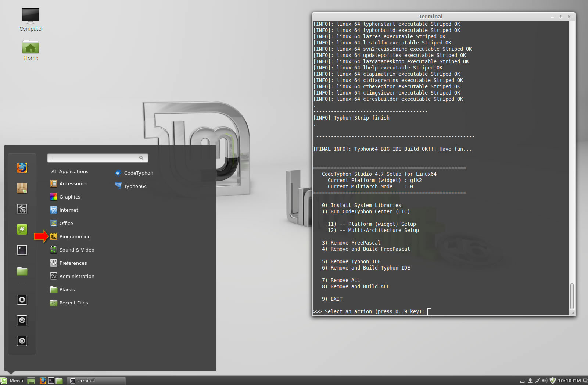Open the Recent Files category

click(x=69, y=303)
